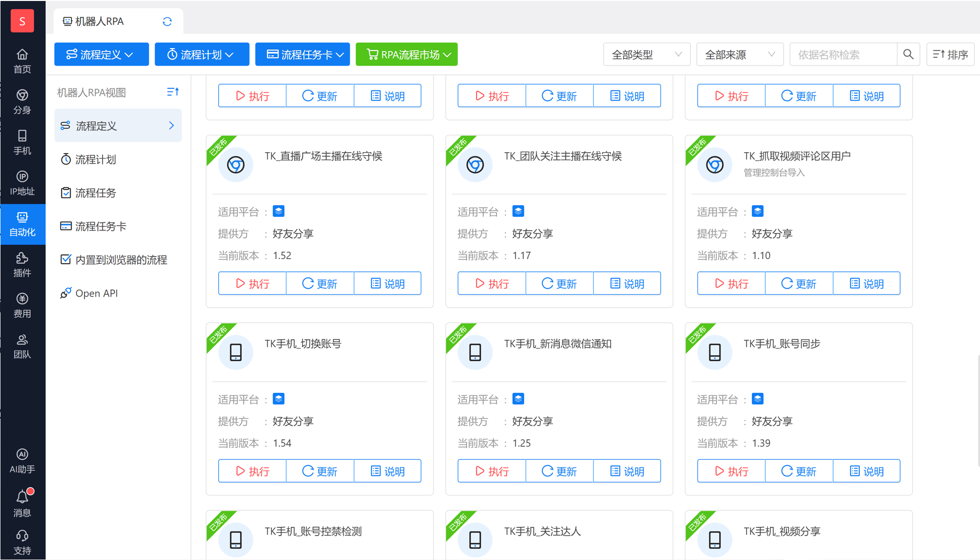The height and width of the screenshot is (560, 980).
Task: Click the 排序 sort button
Action: 950,54
